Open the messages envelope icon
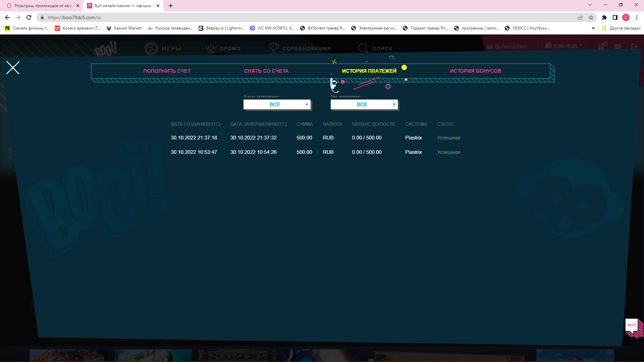This screenshot has height=362, width=644. tap(618, 47)
